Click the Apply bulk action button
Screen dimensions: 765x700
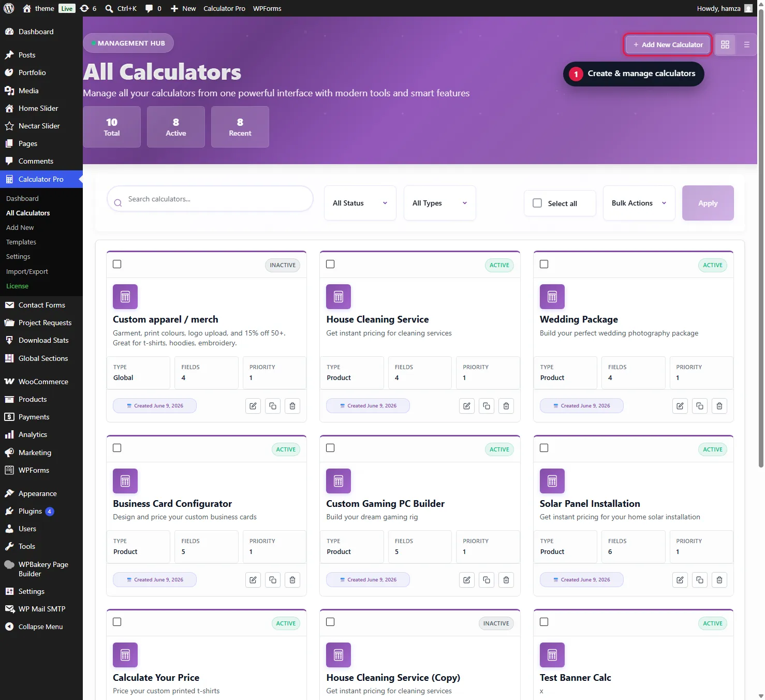(x=708, y=203)
